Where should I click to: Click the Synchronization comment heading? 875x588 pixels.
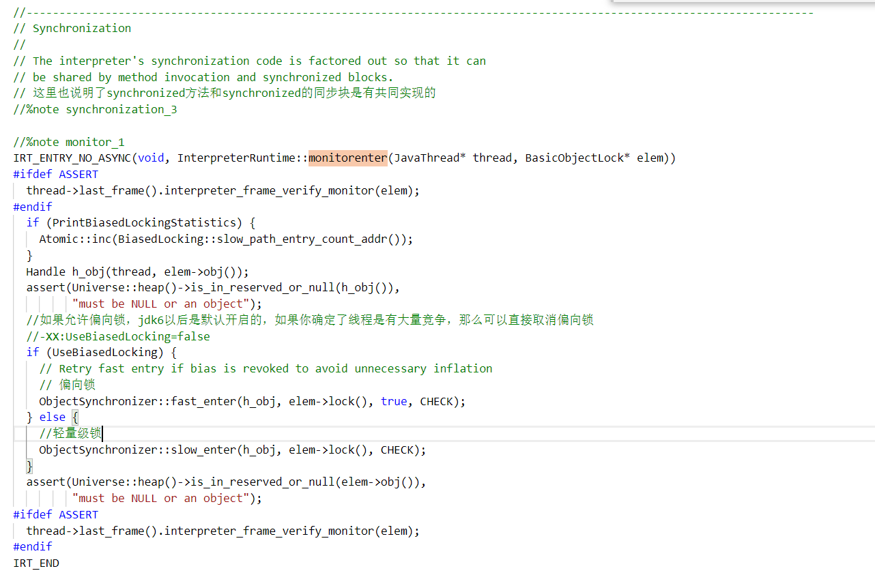coord(72,29)
